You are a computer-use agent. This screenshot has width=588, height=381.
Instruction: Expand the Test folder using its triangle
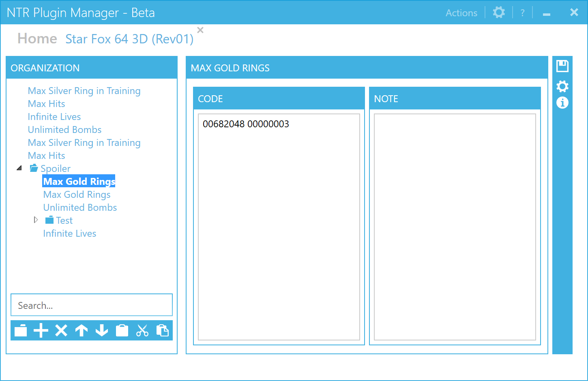tap(36, 220)
